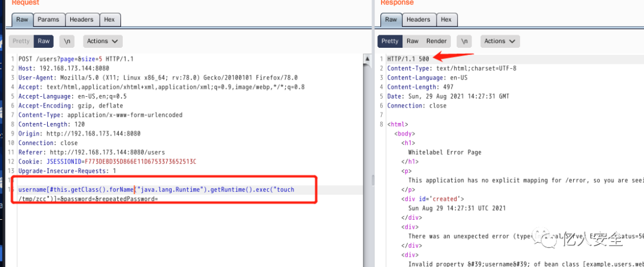This screenshot has width=644, height=267.
Task: Toggle \n display in Request pane
Action: (67, 41)
